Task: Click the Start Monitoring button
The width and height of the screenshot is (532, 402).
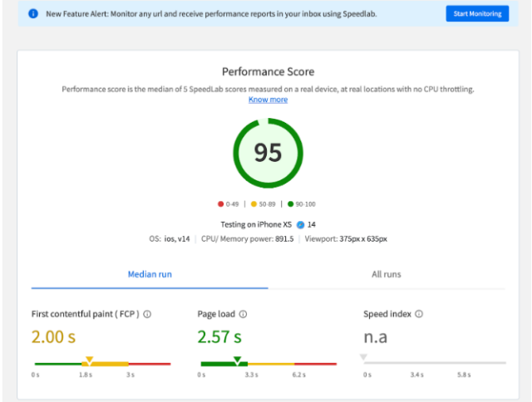Action: click(x=476, y=14)
